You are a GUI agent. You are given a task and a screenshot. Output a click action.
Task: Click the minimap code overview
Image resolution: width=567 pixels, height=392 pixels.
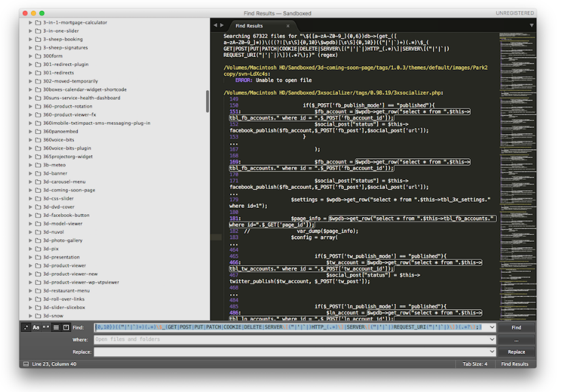517,176
